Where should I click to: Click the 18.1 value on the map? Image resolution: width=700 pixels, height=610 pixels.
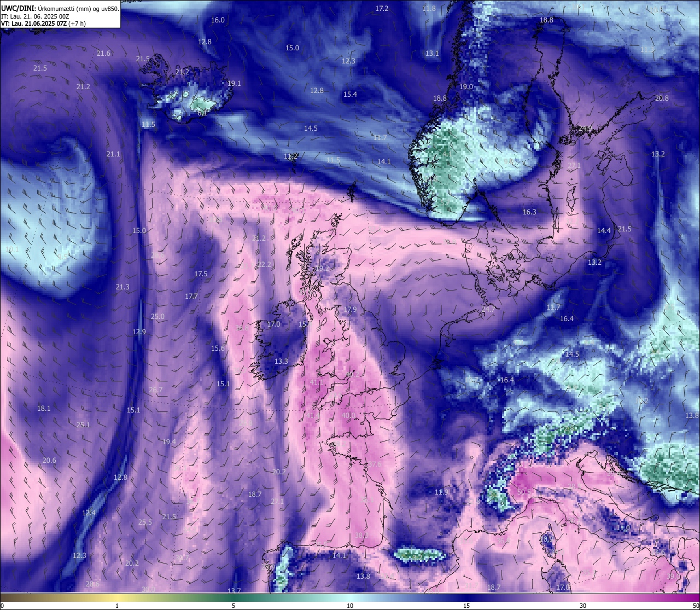pyautogui.click(x=44, y=408)
